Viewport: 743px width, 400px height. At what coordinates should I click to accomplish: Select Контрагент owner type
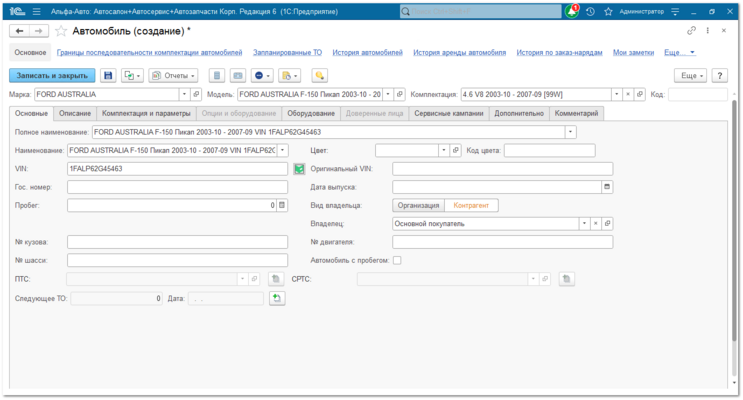[x=471, y=205]
